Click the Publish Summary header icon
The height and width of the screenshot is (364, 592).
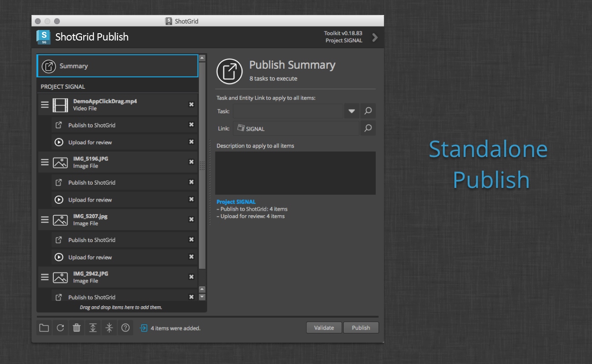point(230,71)
